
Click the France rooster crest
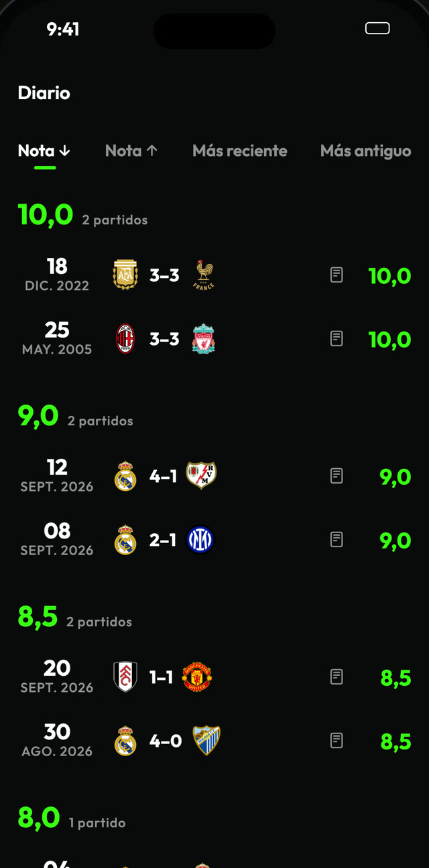[x=203, y=275]
